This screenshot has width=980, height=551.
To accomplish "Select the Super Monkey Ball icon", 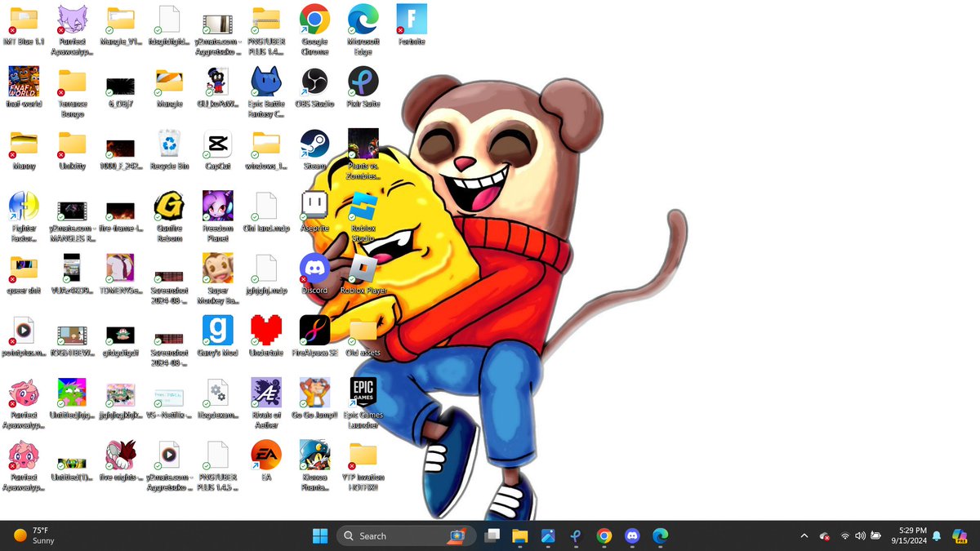I will point(217,278).
